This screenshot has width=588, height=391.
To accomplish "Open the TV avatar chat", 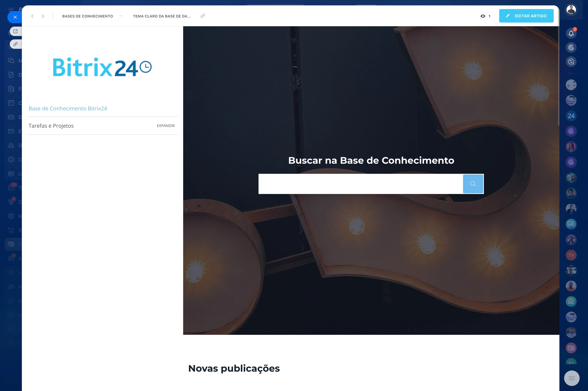I will [571, 255].
